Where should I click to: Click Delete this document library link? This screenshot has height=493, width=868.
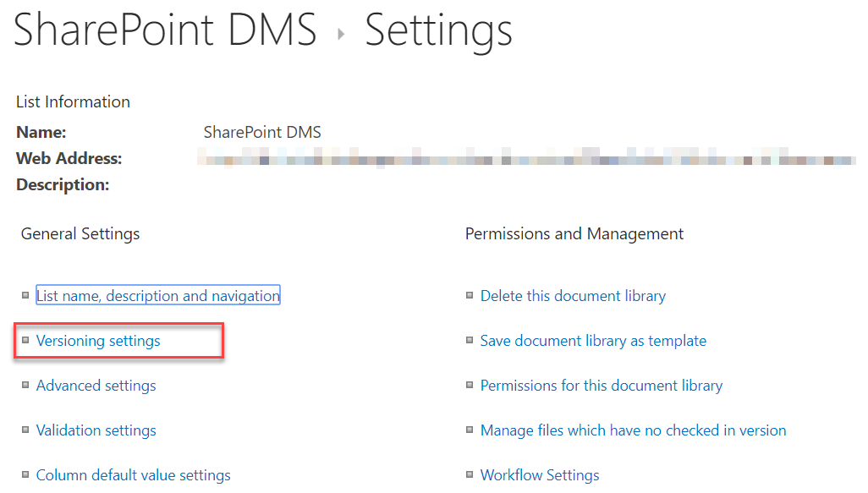573,295
